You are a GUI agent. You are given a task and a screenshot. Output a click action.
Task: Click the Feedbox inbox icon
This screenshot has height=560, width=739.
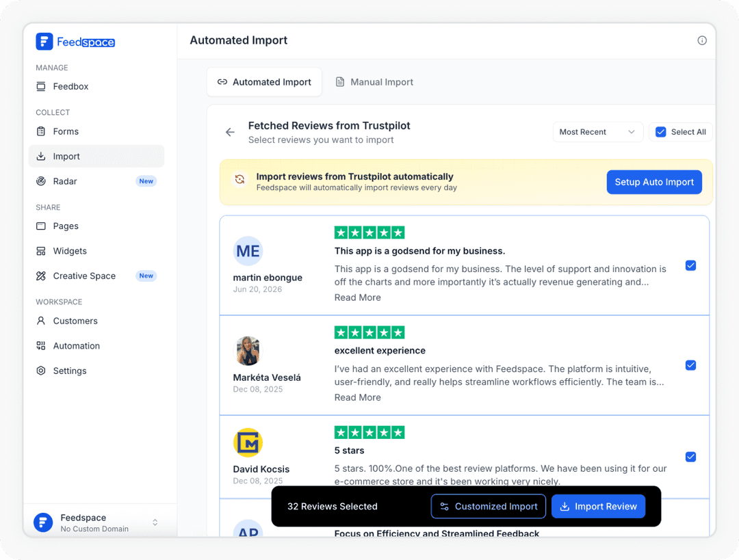(x=41, y=86)
